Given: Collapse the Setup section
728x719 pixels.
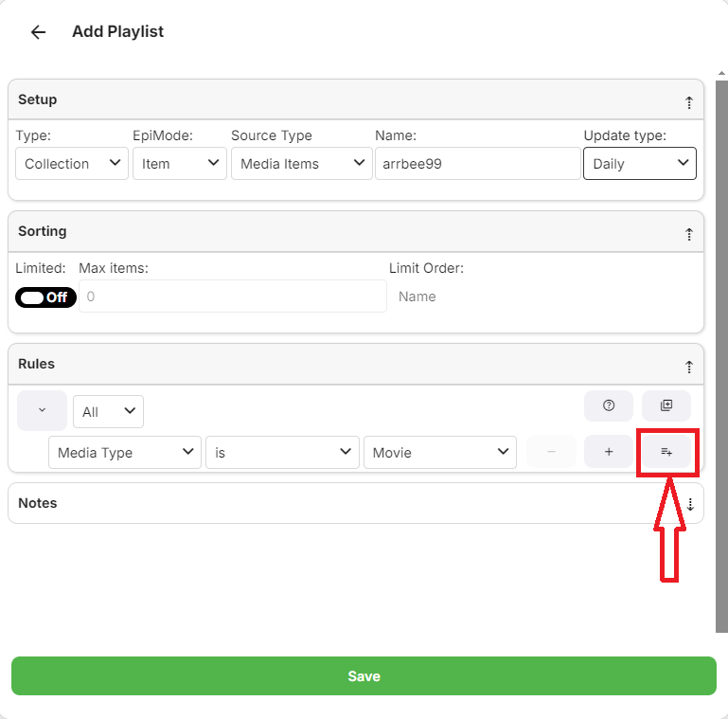Looking at the screenshot, I should coord(688,101).
